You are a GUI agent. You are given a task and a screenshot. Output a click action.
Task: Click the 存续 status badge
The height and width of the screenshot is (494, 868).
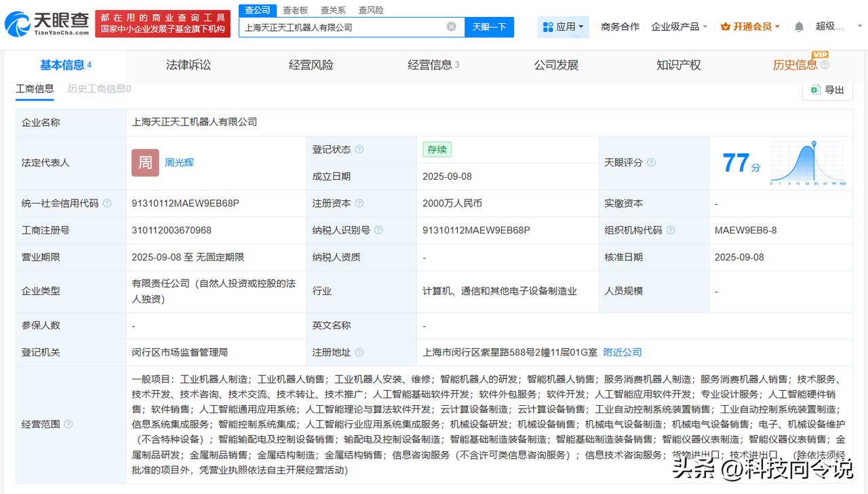(x=437, y=149)
